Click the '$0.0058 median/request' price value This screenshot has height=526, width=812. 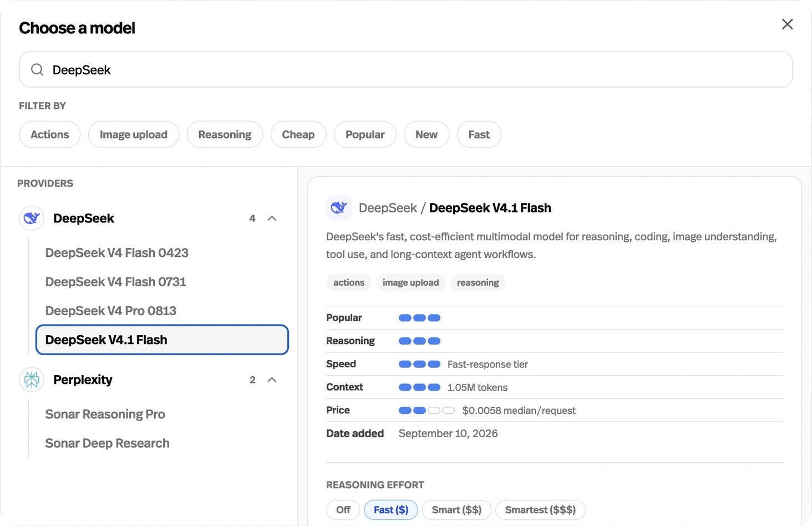(x=519, y=411)
